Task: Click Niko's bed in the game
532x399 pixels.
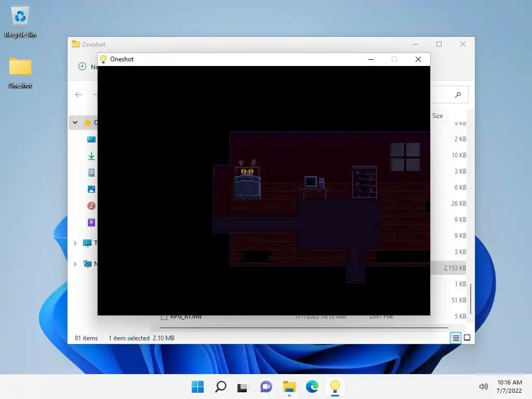Action: pyautogui.click(x=247, y=182)
